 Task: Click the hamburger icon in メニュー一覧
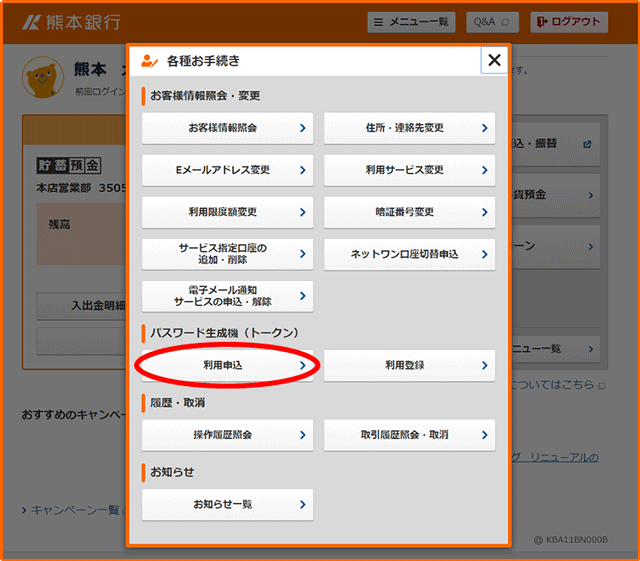tap(378, 22)
